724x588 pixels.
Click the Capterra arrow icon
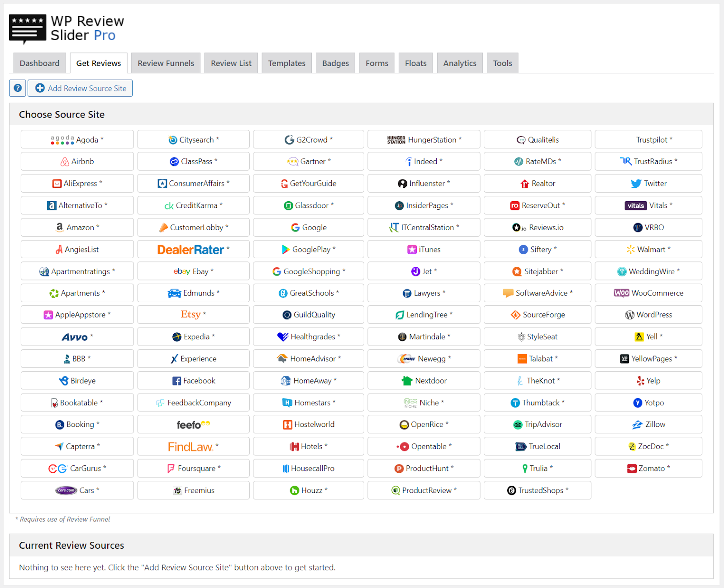[x=59, y=446]
